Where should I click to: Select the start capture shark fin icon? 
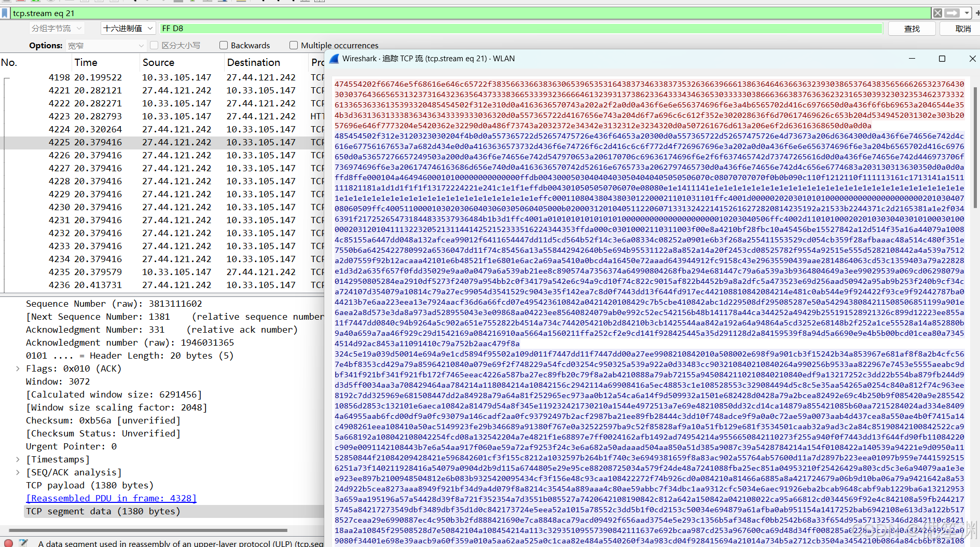click(7, 2)
